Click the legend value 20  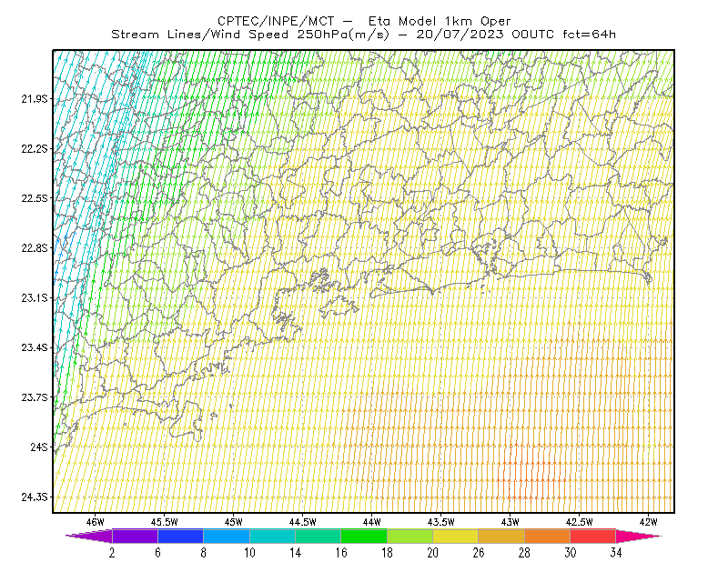(x=433, y=553)
